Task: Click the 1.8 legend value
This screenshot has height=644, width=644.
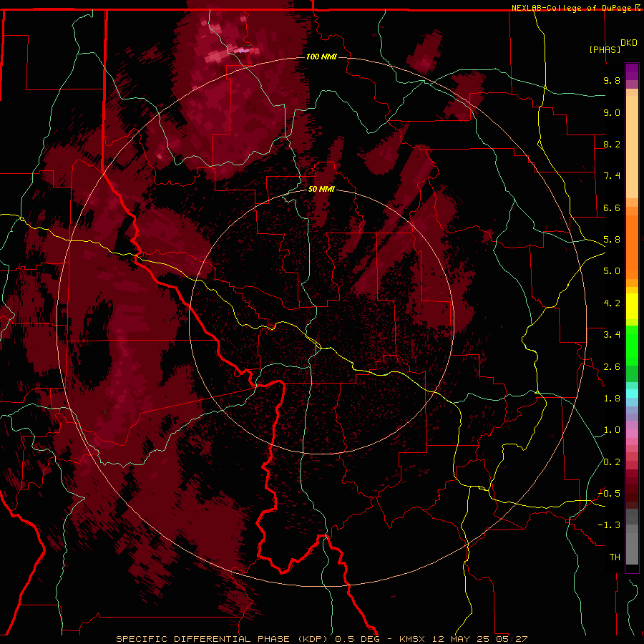Action: pyautogui.click(x=612, y=399)
